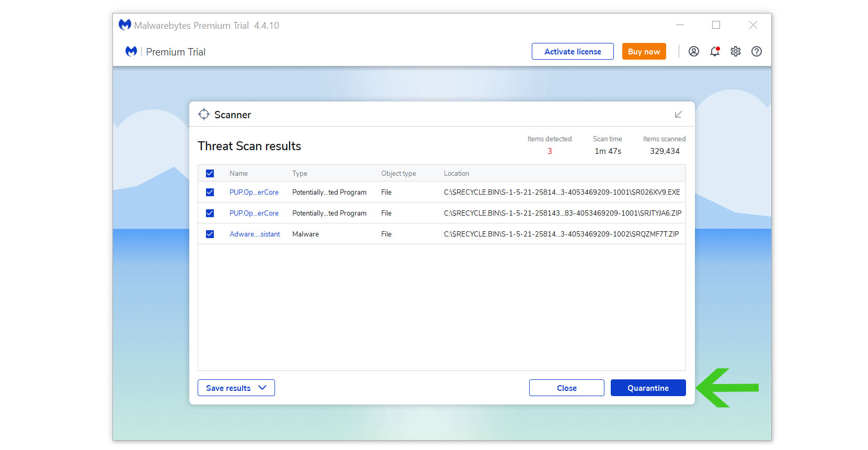Click the Threat Scan results heading
This screenshot has width=868, height=450.
tap(249, 146)
